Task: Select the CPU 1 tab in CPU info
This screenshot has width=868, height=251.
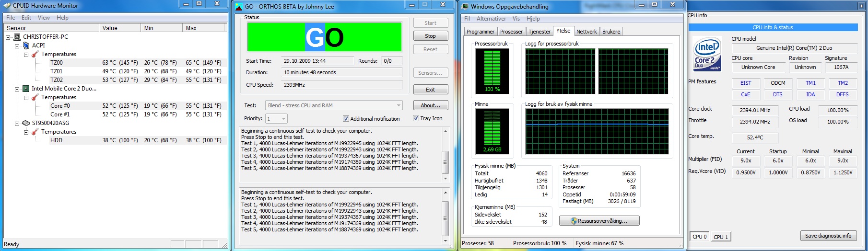Action: pyautogui.click(x=720, y=237)
